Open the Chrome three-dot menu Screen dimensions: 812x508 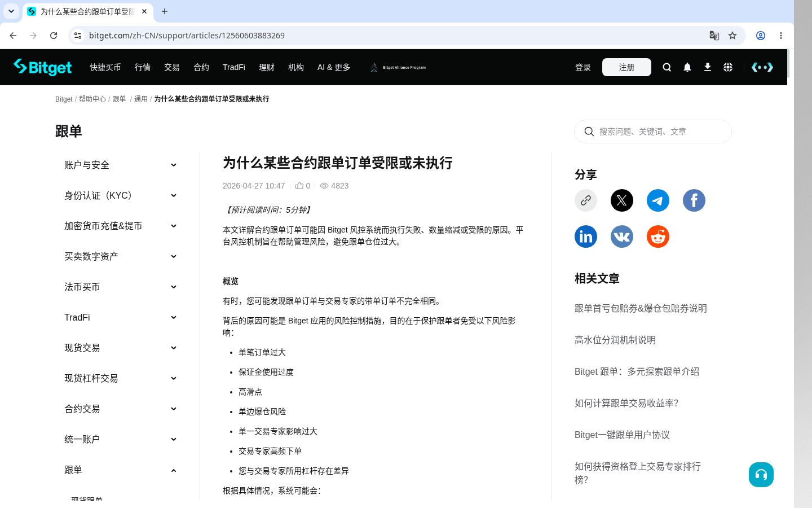tap(781, 36)
